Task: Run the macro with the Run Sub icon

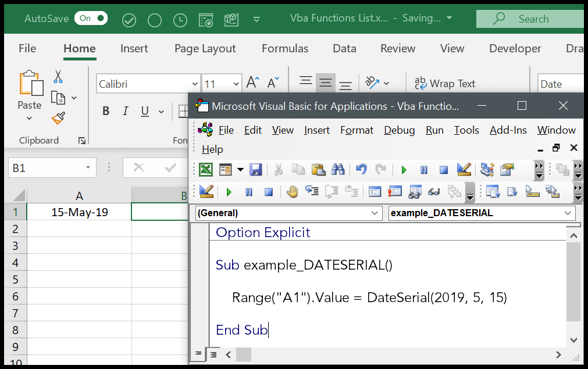Action: coord(404,170)
